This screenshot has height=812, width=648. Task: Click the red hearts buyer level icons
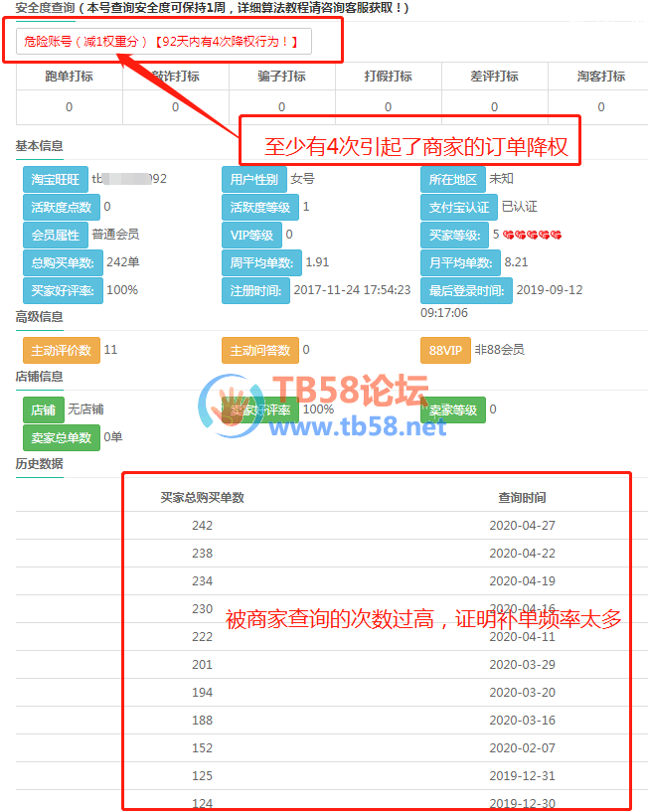(x=533, y=236)
